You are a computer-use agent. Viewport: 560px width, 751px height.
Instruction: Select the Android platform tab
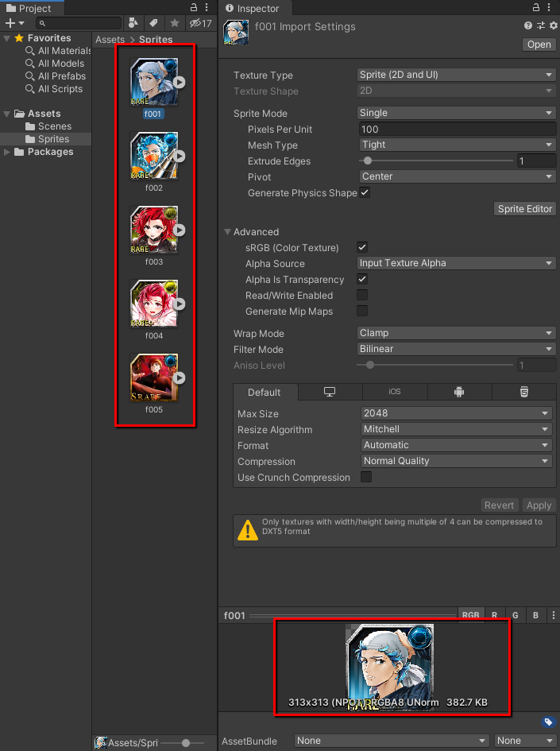point(459,392)
